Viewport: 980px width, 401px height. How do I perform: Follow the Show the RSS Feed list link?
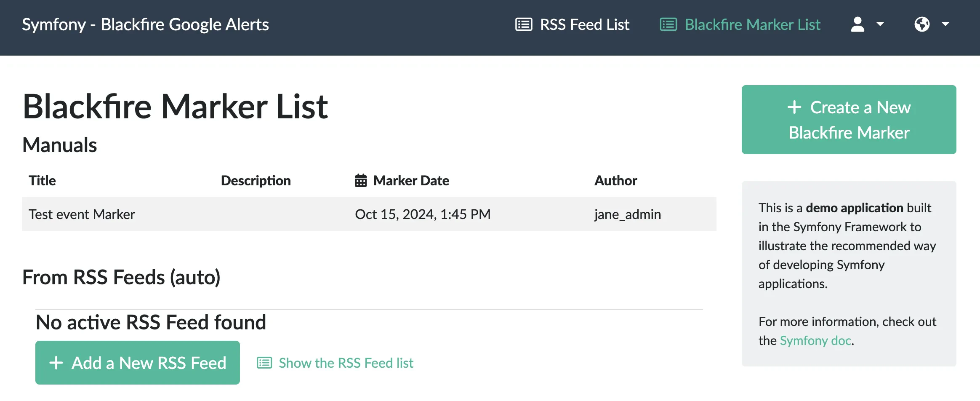(x=346, y=363)
